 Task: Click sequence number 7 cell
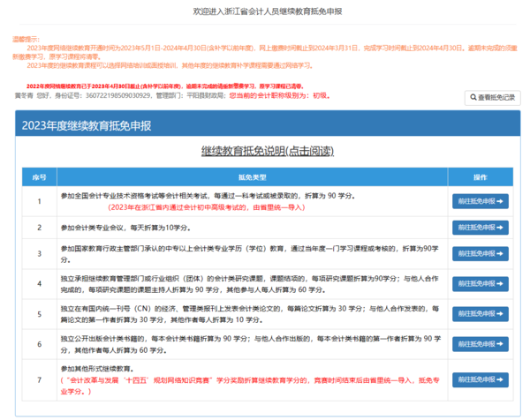coord(39,380)
